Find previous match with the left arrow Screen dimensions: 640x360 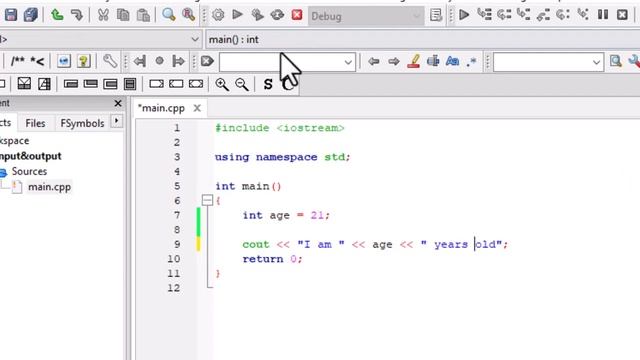373,61
